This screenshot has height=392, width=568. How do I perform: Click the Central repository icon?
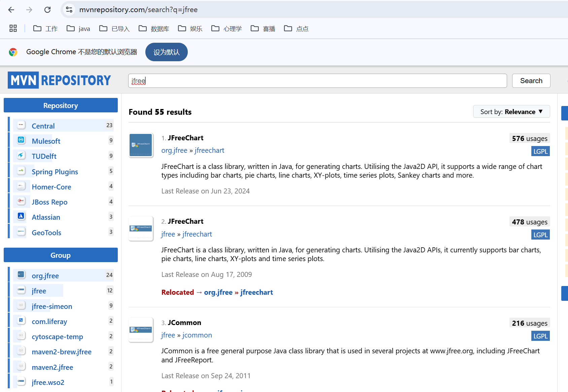tap(21, 125)
